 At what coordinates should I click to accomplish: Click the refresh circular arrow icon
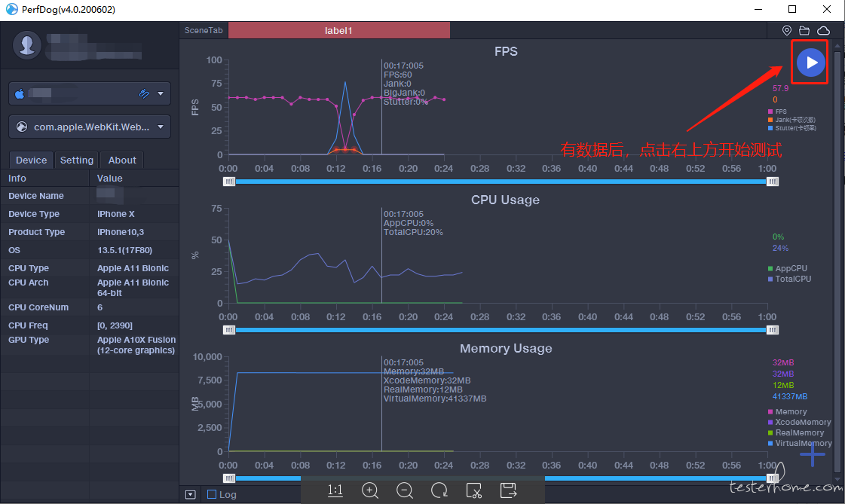(x=439, y=490)
